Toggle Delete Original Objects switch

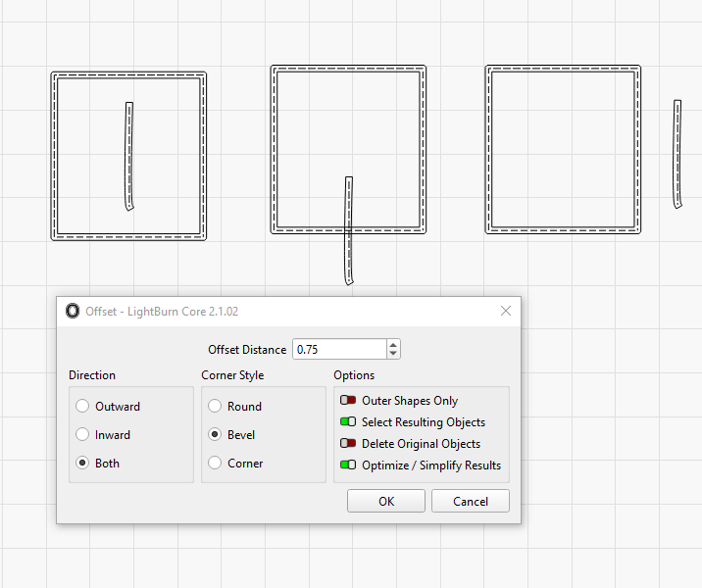348,443
